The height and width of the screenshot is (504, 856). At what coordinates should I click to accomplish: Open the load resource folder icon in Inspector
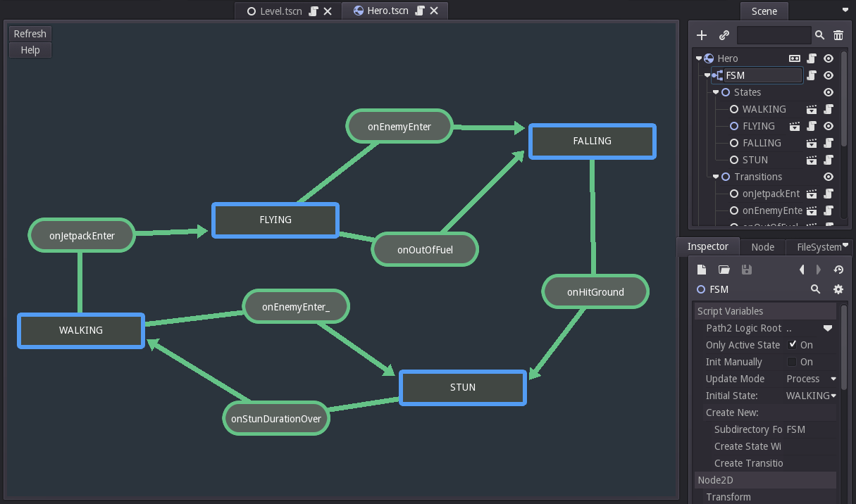[724, 270]
